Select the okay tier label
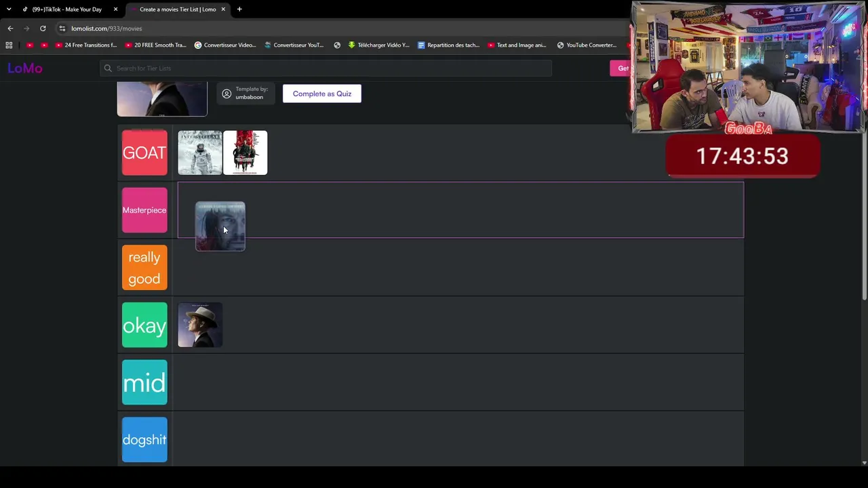 point(144,325)
